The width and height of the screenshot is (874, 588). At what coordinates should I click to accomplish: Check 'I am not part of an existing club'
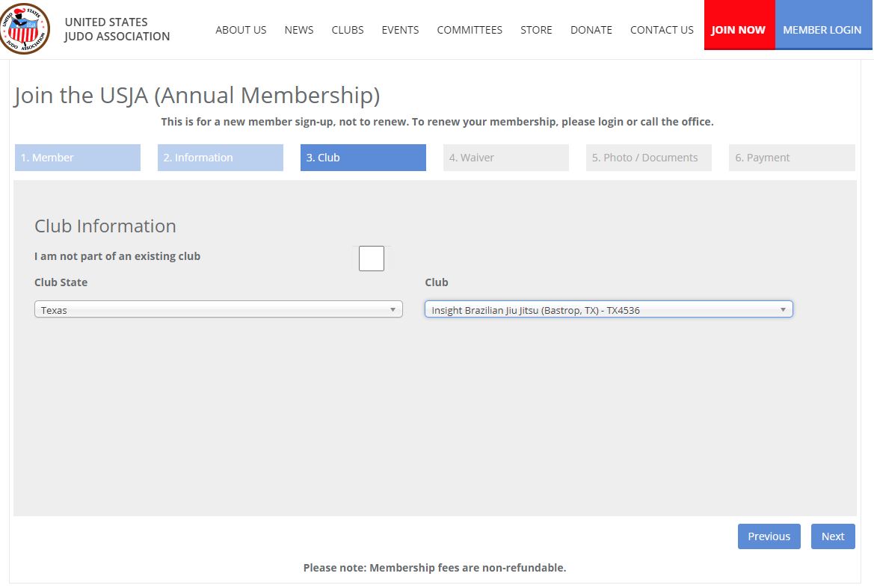pos(371,259)
